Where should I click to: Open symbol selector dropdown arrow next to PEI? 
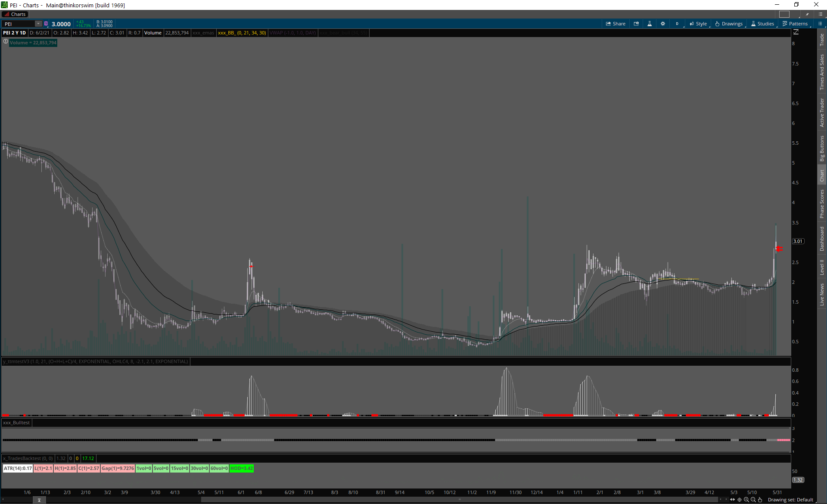click(x=38, y=24)
